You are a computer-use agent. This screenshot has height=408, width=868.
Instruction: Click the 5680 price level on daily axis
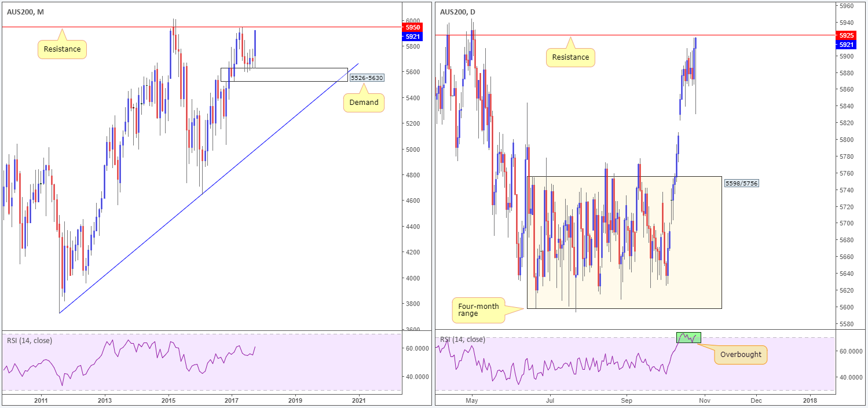click(x=847, y=240)
